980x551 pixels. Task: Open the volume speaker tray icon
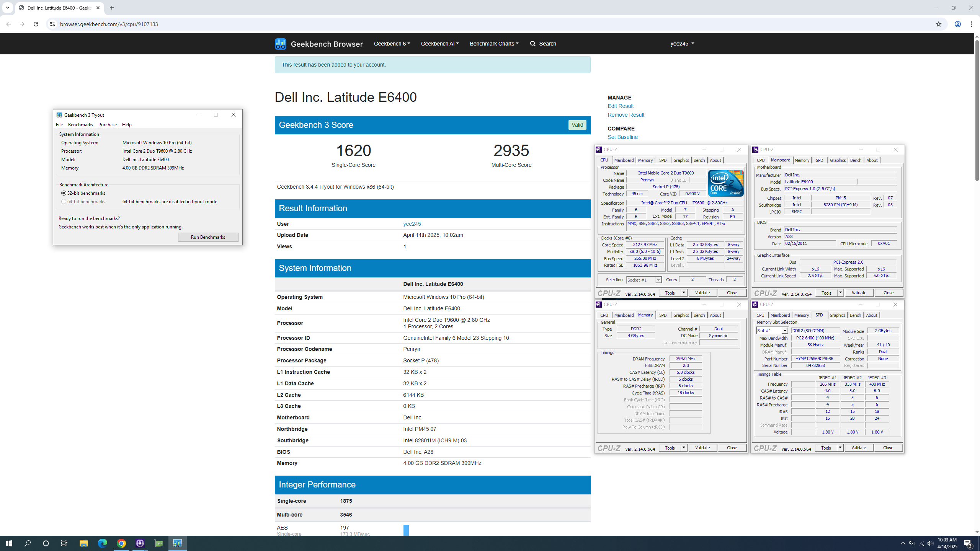coord(930,543)
